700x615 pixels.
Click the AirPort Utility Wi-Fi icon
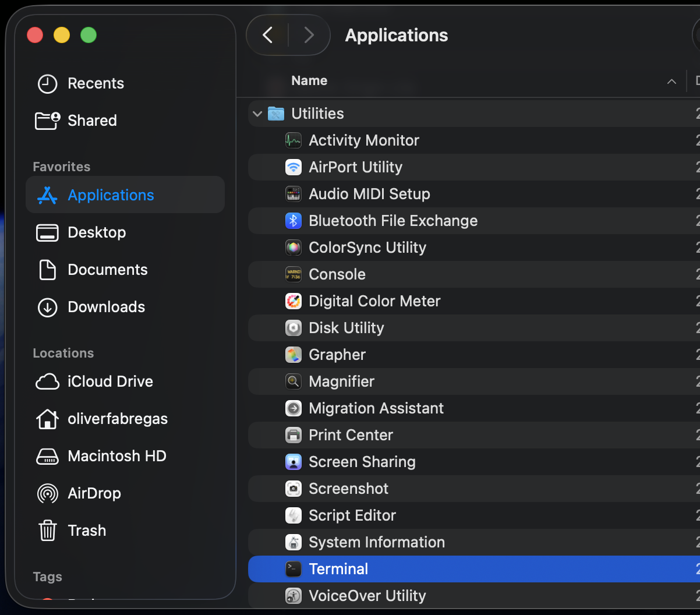coord(294,167)
